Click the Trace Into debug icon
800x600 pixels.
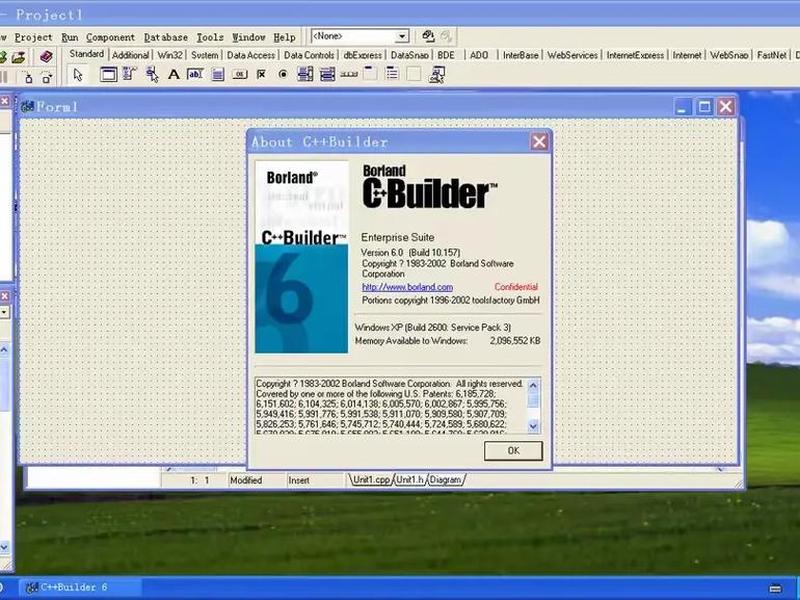29,78
